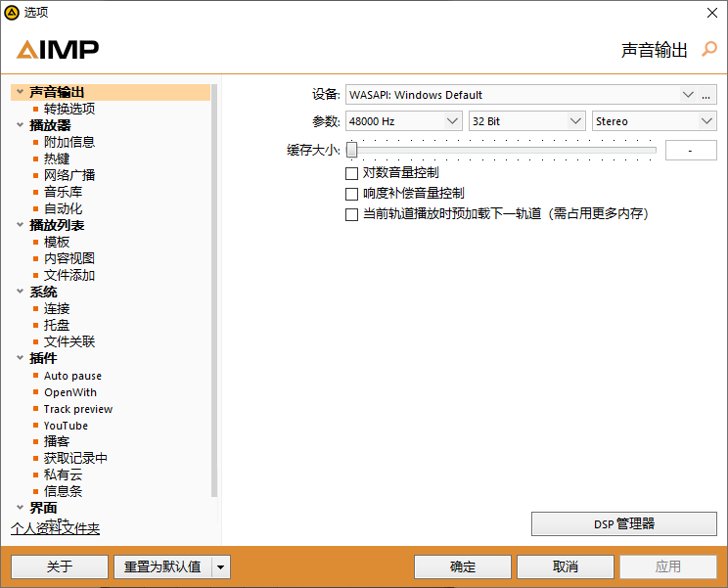The width and height of the screenshot is (728, 588).
Task: Click the buffer size value field
Action: [x=691, y=151]
